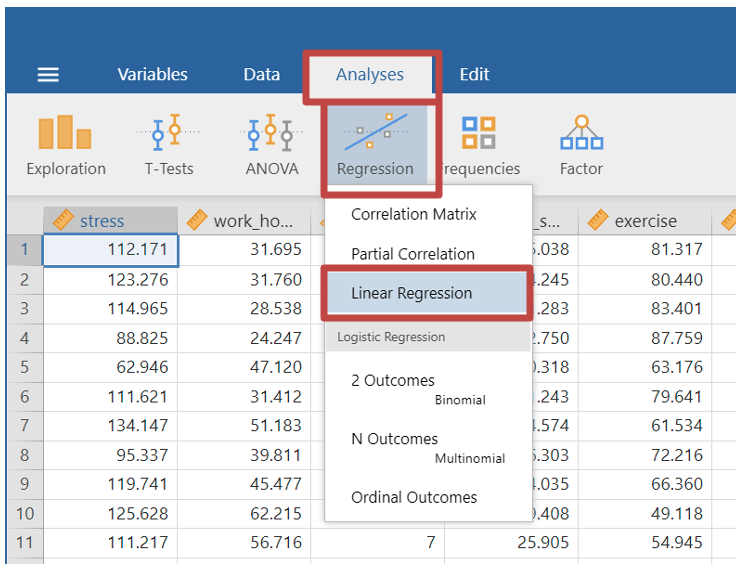Choose Ordinal Outcomes from the menu
This screenshot has width=741, height=569.
pyautogui.click(x=414, y=498)
